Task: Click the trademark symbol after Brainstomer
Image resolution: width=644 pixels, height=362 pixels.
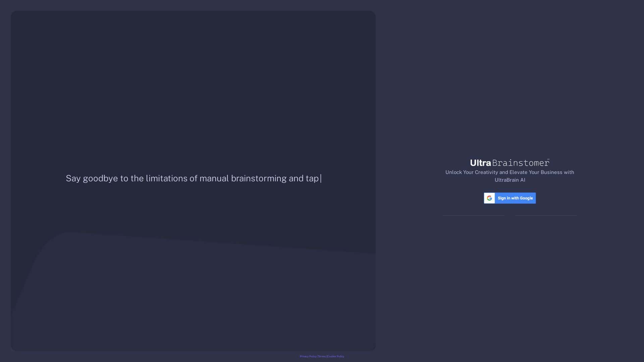Action: coord(549,160)
